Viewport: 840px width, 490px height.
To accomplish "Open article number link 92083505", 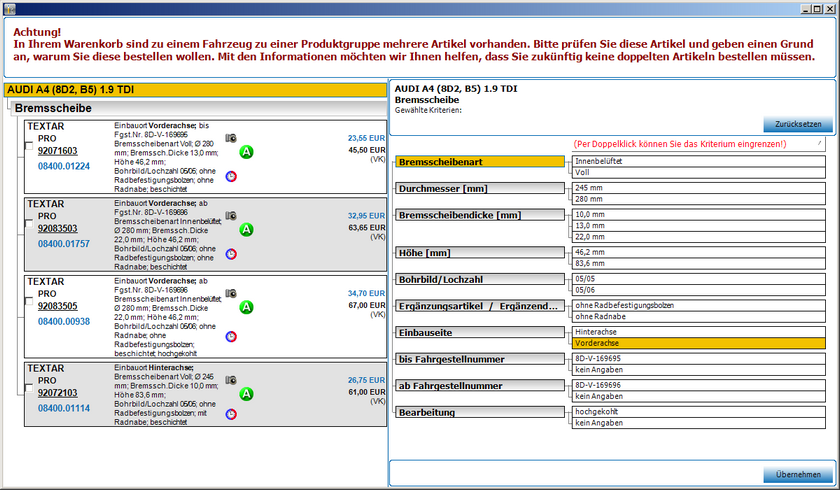I will (57, 306).
